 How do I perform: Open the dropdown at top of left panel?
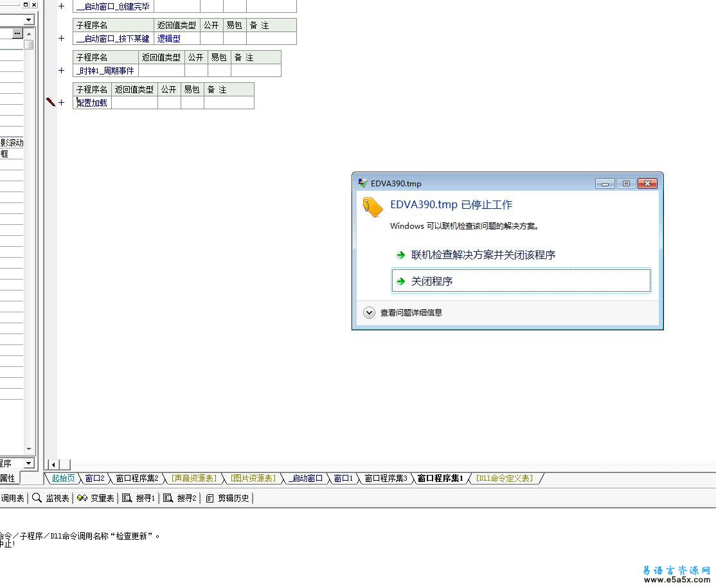pyautogui.click(x=29, y=20)
